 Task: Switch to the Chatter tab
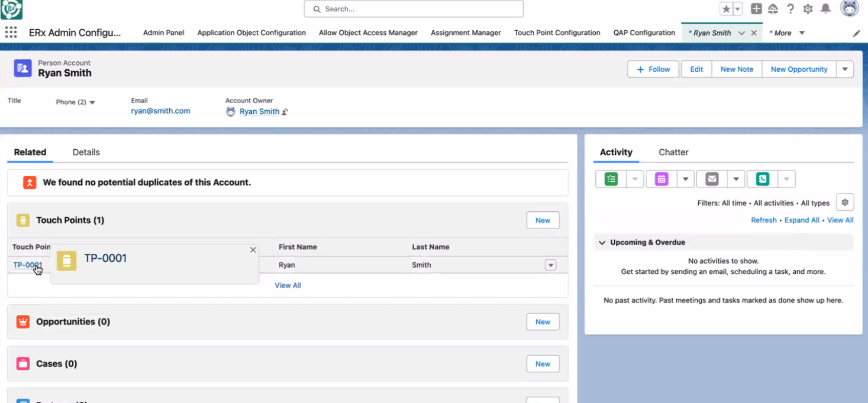(x=673, y=152)
